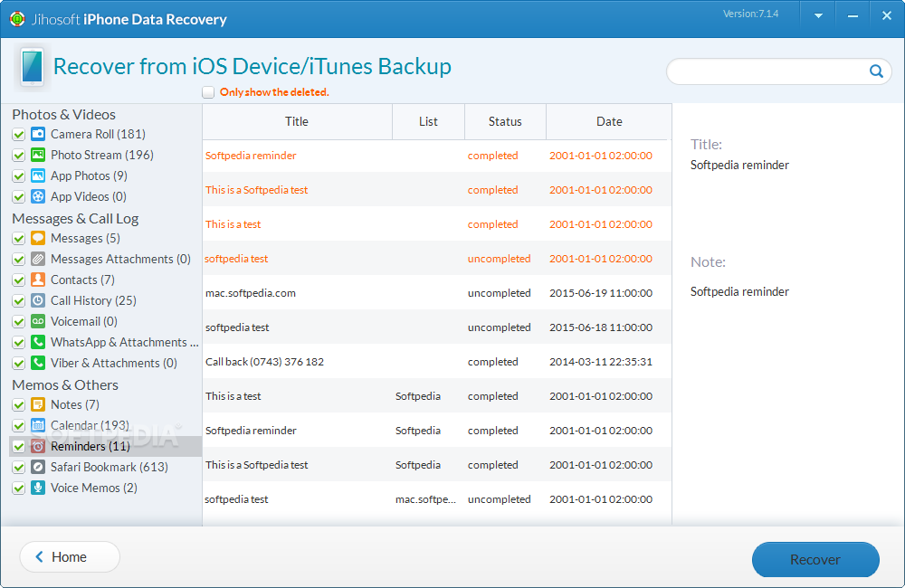Click the Contacts person icon
905x588 pixels.
tap(38, 280)
